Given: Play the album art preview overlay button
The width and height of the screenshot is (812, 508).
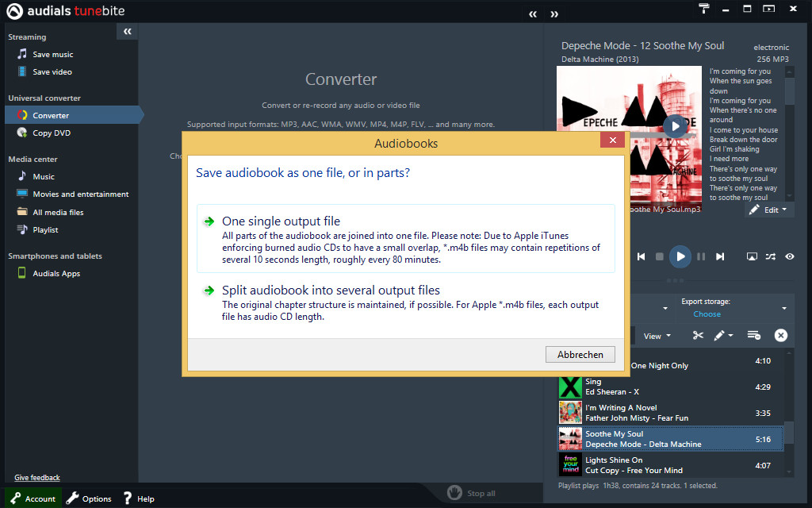Looking at the screenshot, I should 675,126.
